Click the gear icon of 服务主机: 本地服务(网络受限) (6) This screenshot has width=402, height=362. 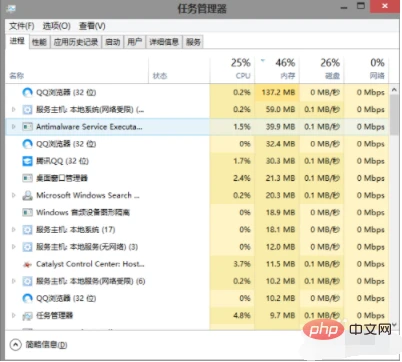[27, 281]
